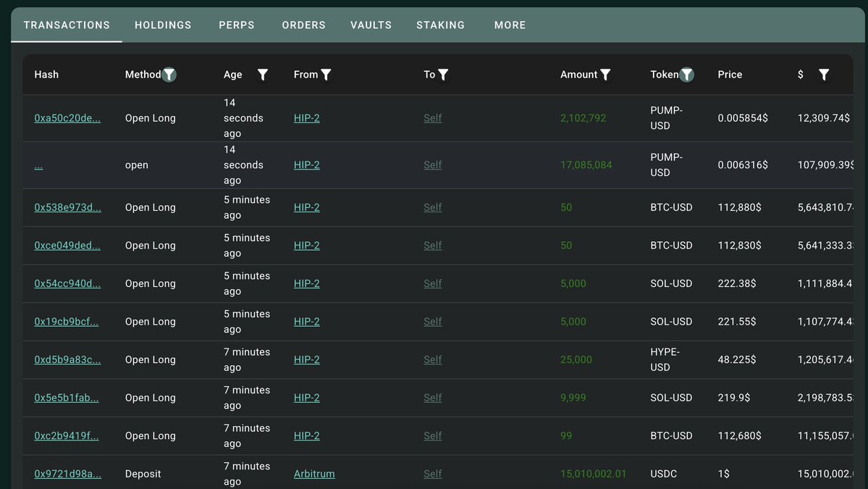Click the Hash column header
The image size is (868, 489).
[46, 75]
